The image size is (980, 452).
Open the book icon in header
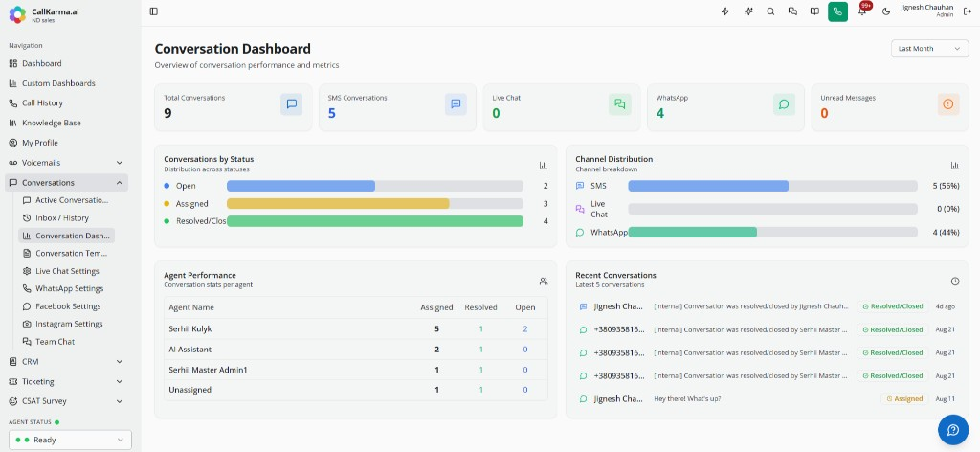tap(814, 11)
